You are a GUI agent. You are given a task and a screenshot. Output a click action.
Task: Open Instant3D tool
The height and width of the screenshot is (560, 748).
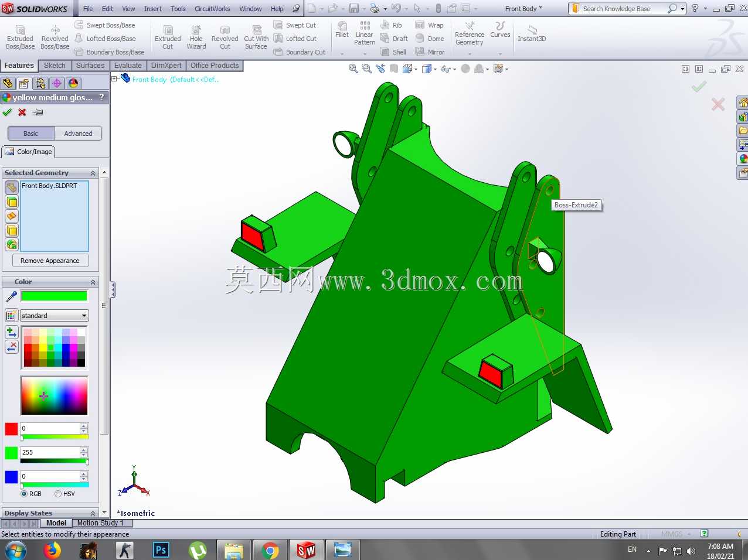532,33
